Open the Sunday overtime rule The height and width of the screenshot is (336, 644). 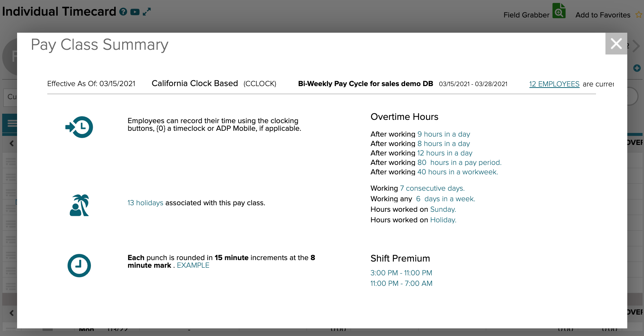(x=443, y=209)
